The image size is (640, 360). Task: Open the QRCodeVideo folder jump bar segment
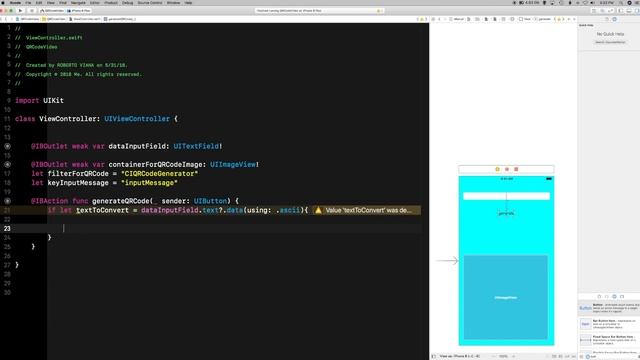coord(53,19)
